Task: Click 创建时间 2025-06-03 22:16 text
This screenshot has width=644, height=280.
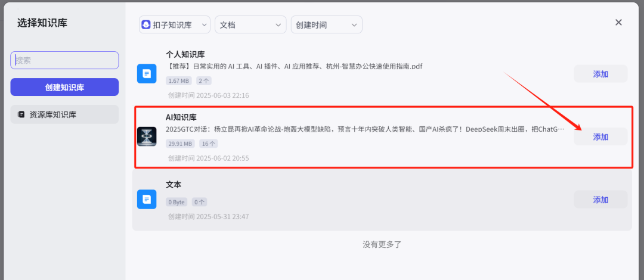Action: pyautogui.click(x=208, y=95)
